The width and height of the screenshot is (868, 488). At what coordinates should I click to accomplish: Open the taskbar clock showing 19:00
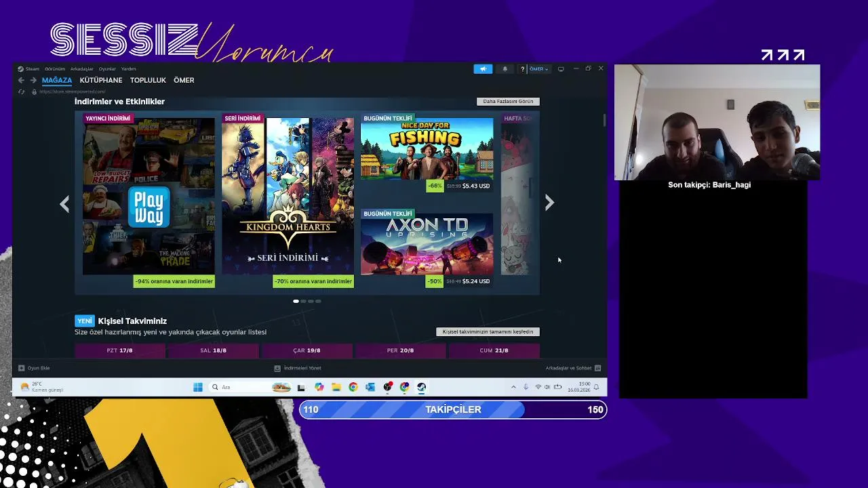(x=578, y=387)
